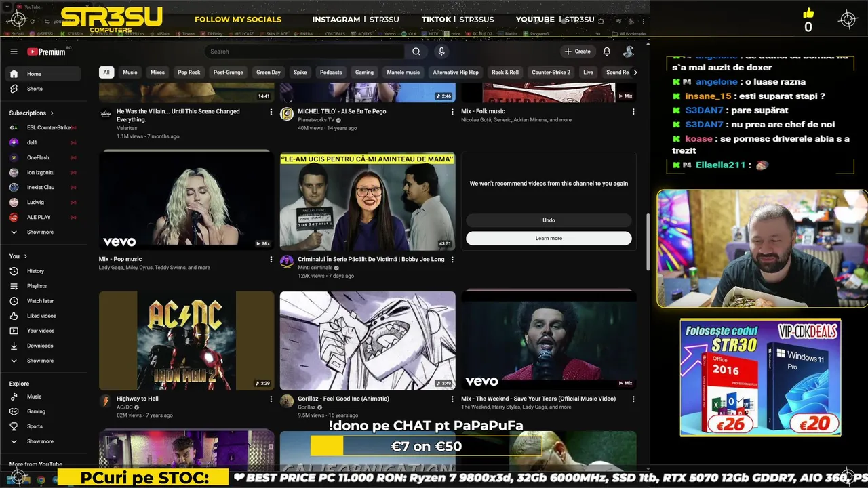Open the notifications bell
The image size is (868, 488).
click(x=607, y=52)
